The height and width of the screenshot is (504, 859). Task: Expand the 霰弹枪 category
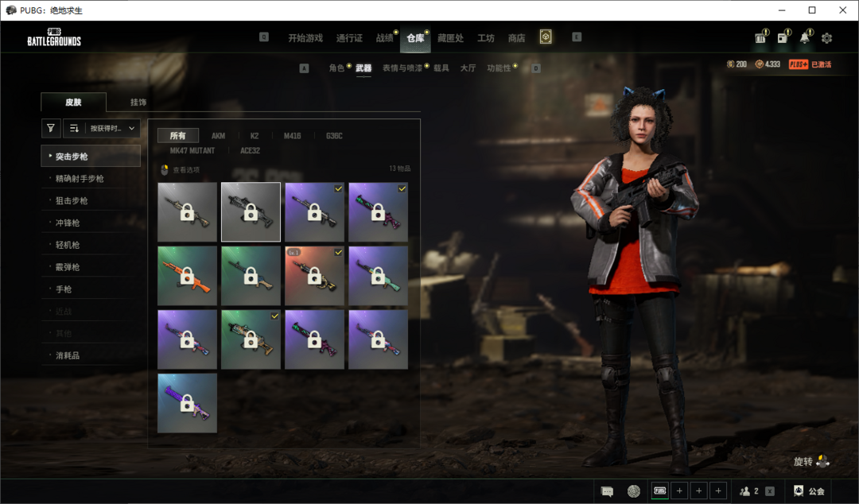pos(91,267)
